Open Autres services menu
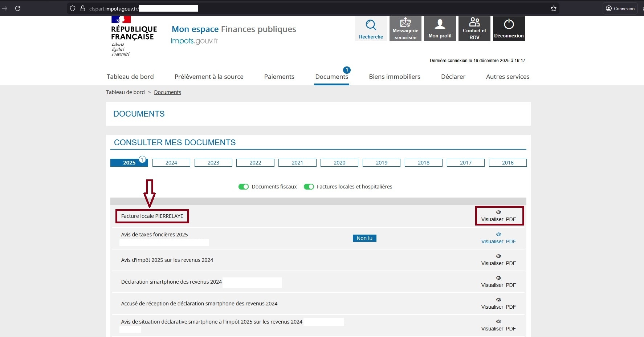 pos(507,77)
